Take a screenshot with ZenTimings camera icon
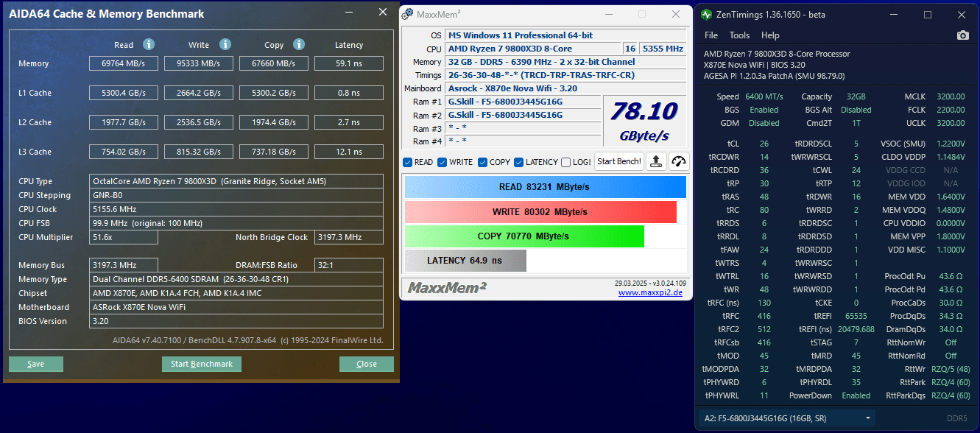 (962, 35)
